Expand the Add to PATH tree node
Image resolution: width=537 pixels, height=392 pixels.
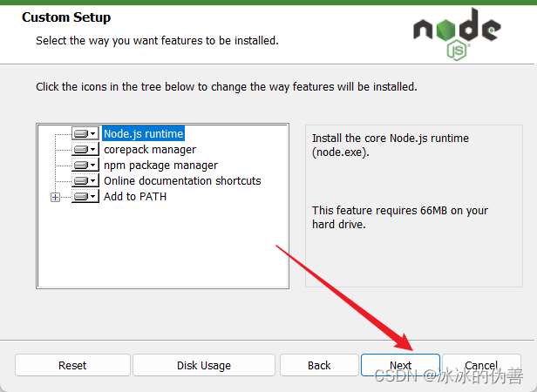[x=55, y=197]
